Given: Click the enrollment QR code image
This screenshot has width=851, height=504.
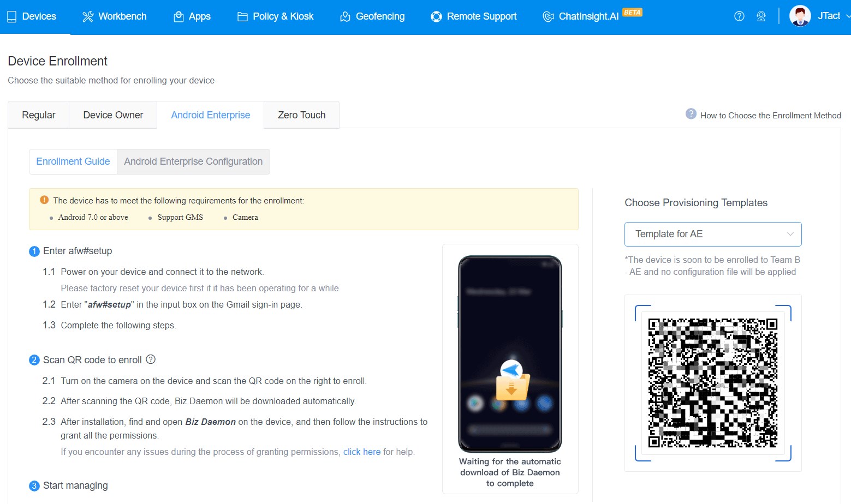Looking at the screenshot, I should pyautogui.click(x=713, y=383).
